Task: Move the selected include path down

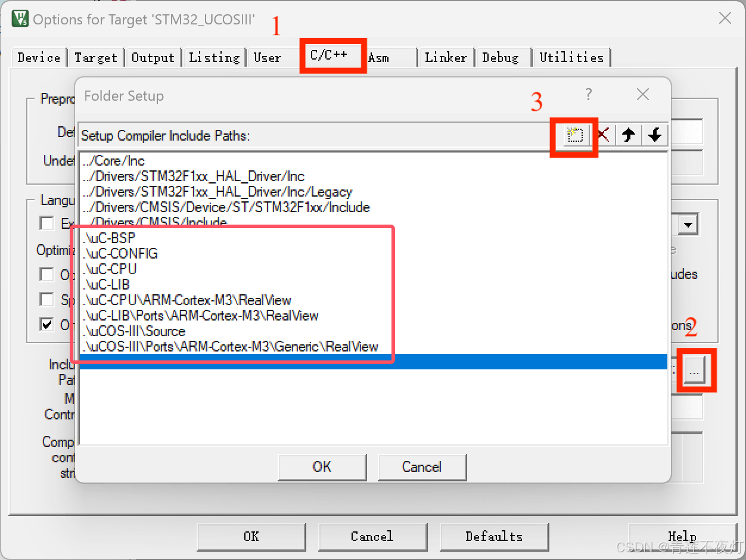Action: tap(655, 135)
